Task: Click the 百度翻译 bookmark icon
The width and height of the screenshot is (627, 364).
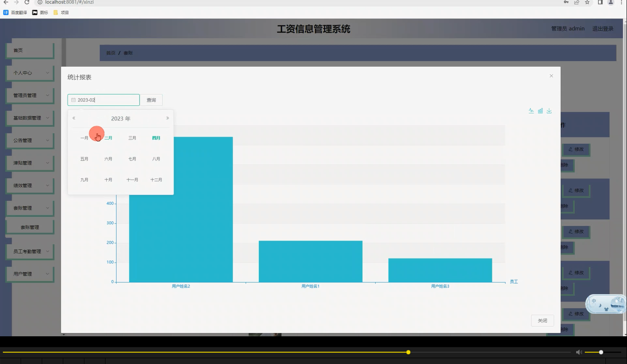Action: (x=6, y=12)
